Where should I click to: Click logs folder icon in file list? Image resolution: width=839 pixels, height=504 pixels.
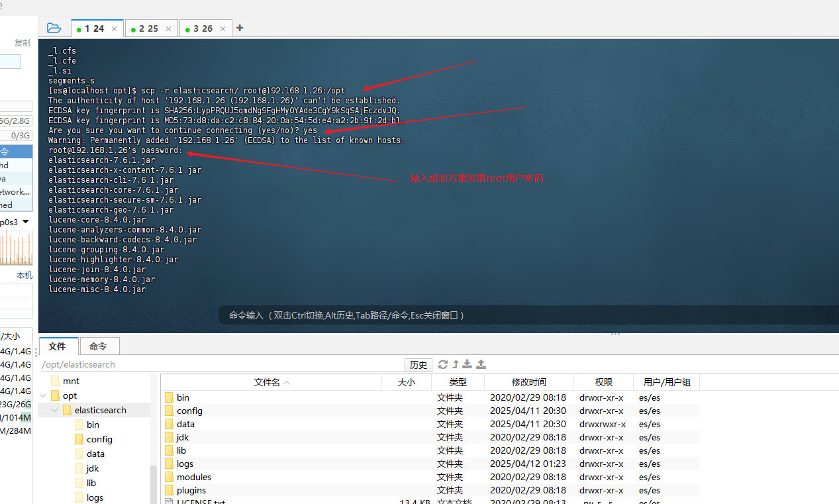click(x=169, y=464)
